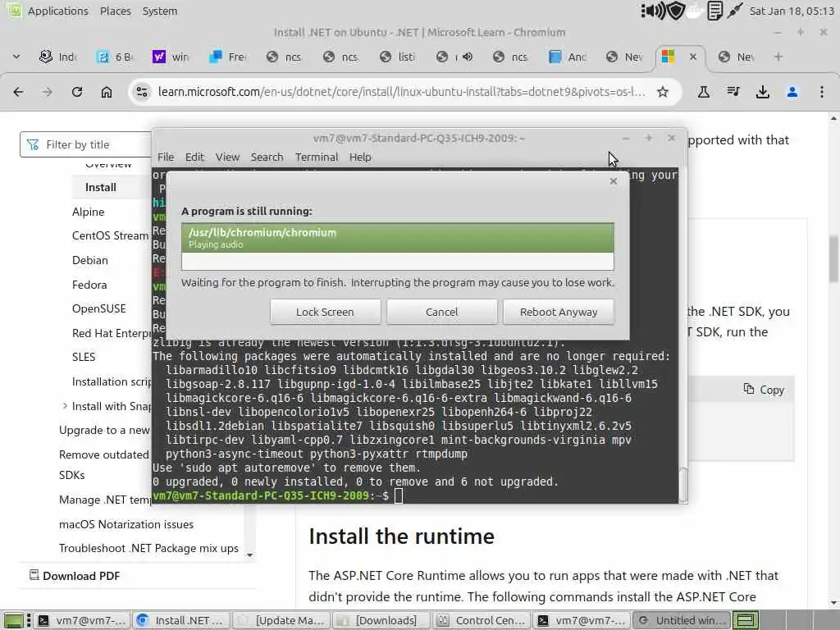Switch to the Yahoo 'win' tab
The width and height of the screenshot is (840, 630).
point(171,57)
